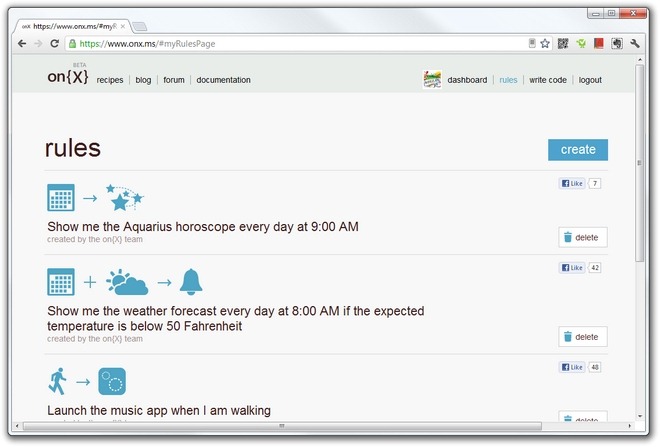The width and height of the screenshot is (660, 447).
Task: Open the Chrome wrench menu
Action: (x=635, y=43)
